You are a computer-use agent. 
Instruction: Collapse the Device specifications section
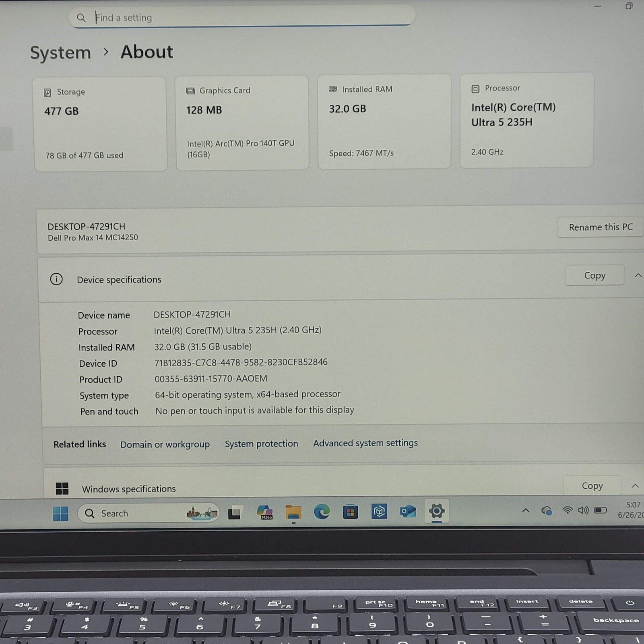pos(638,275)
